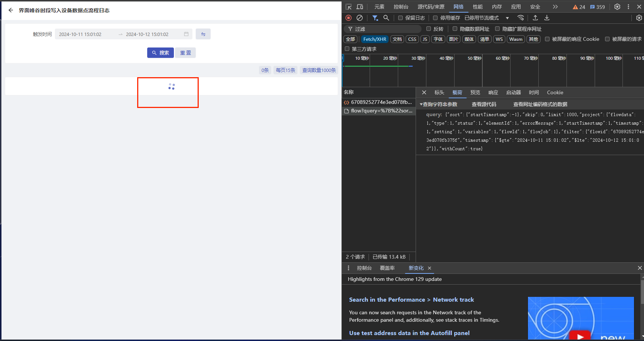644x341 pixels.
Task: Select the CSS filter button
Action: click(412, 39)
